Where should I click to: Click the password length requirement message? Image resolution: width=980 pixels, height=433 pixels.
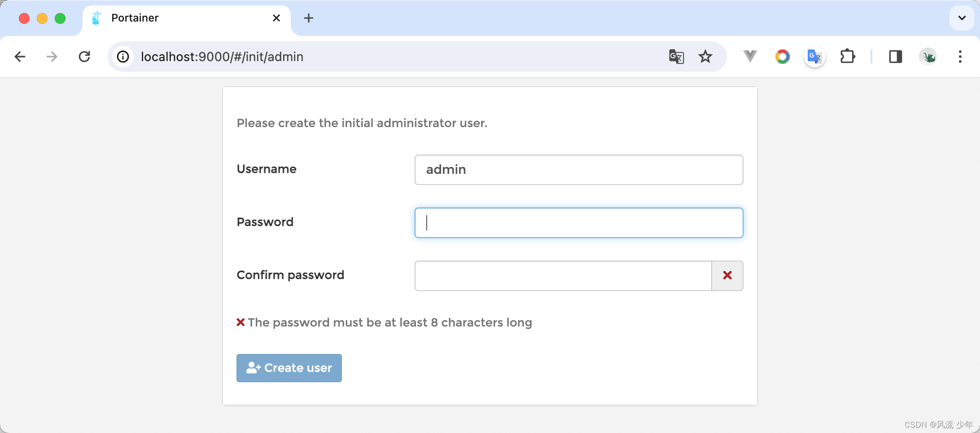pyautogui.click(x=384, y=323)
